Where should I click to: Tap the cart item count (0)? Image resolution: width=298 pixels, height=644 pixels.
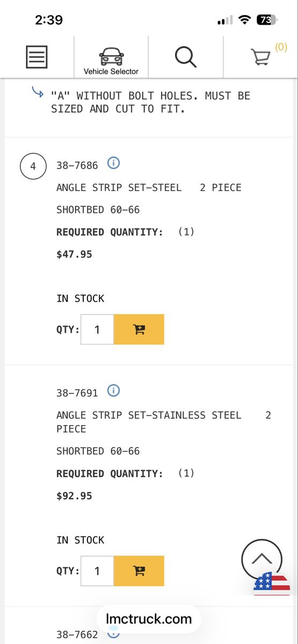[281, 47]
